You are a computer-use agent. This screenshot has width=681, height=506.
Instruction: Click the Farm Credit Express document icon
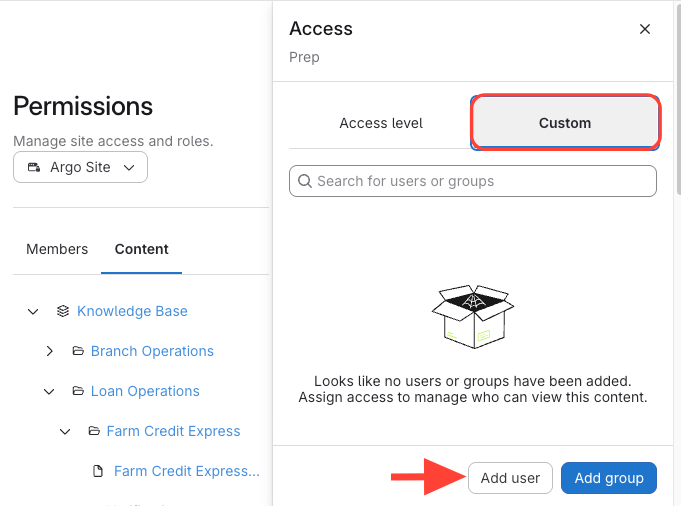coord(98,471)
